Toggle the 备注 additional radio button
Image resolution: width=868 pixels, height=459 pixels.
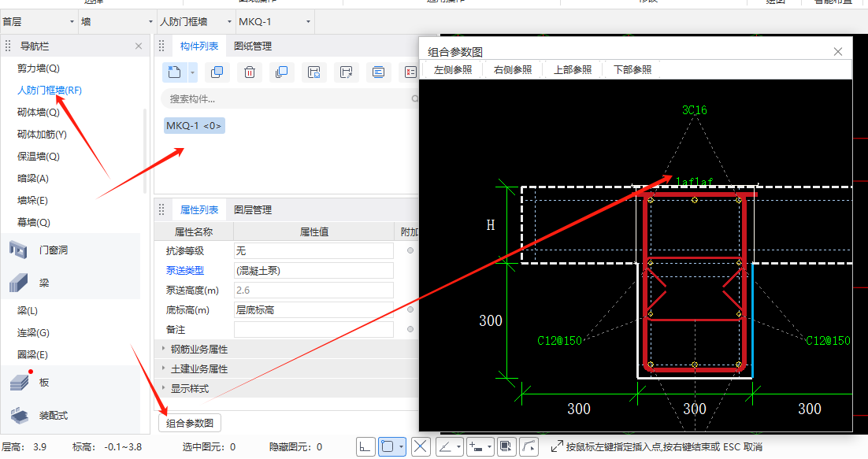[x=410, y=329]
